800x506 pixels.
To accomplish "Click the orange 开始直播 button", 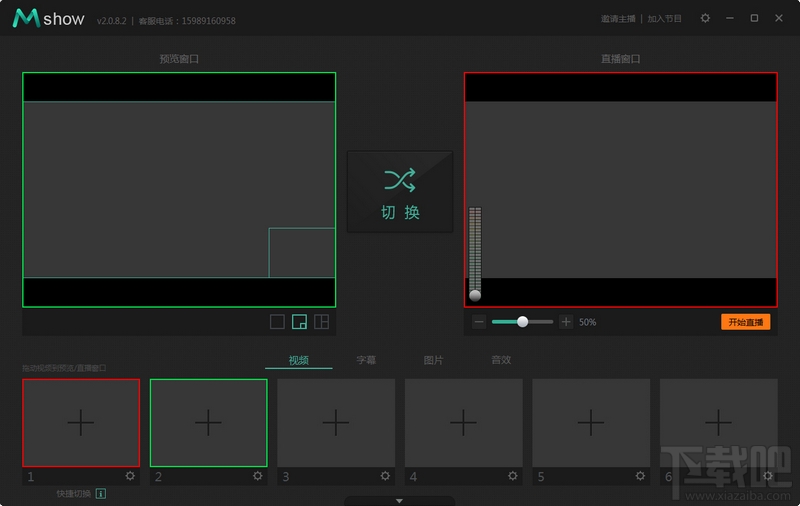I will click(745, 322).
